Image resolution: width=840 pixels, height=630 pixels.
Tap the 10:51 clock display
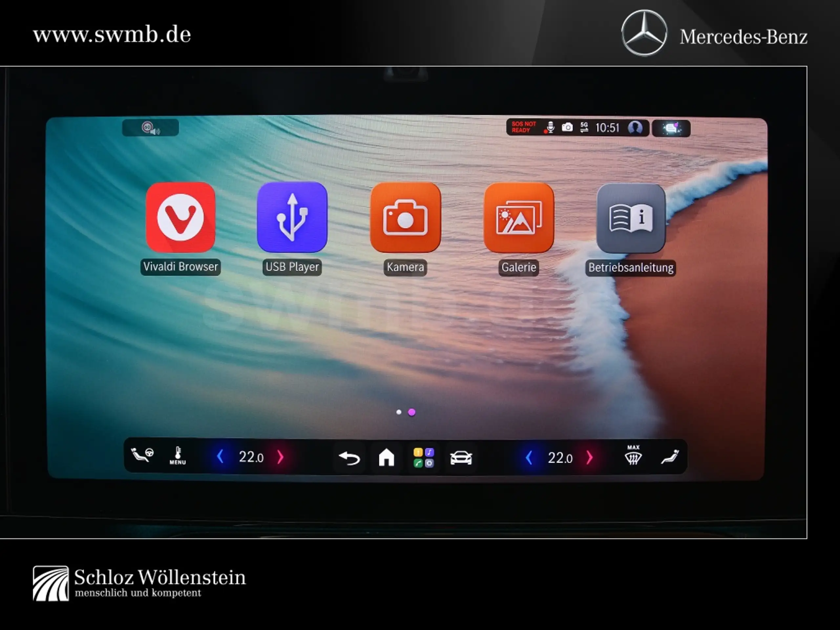point(607,128)
